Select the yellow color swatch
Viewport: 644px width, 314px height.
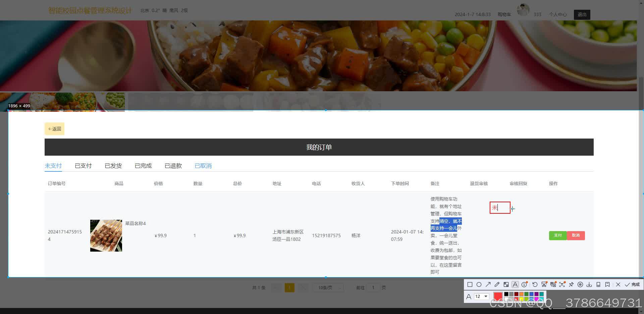521,298
